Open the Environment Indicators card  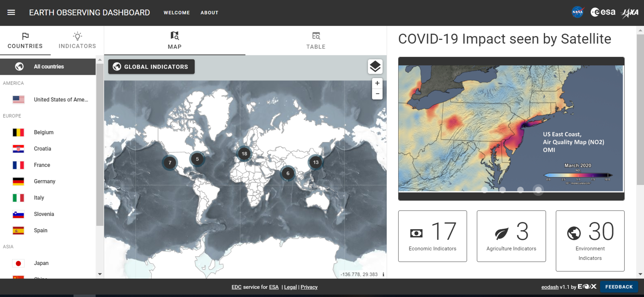pos(590,241)
